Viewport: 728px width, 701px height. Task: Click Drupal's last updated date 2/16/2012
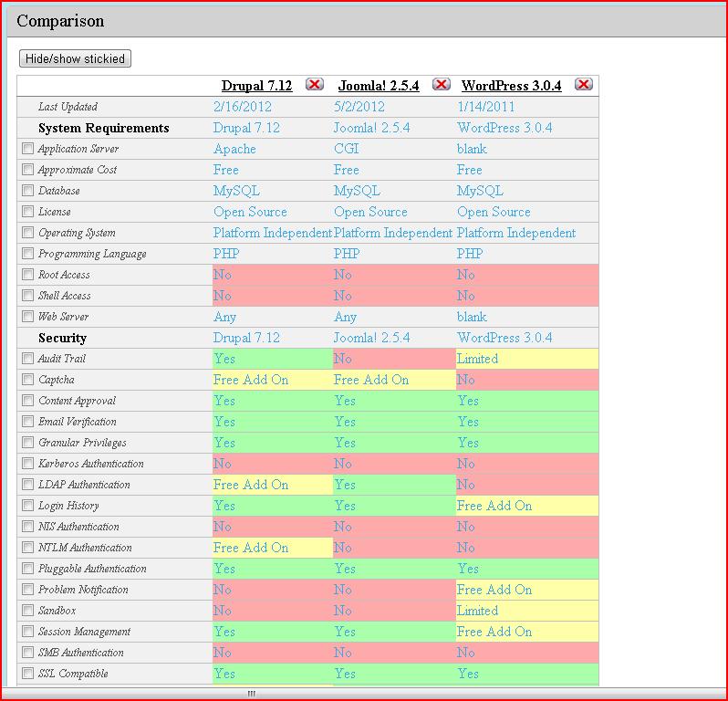tap(243, 107)
